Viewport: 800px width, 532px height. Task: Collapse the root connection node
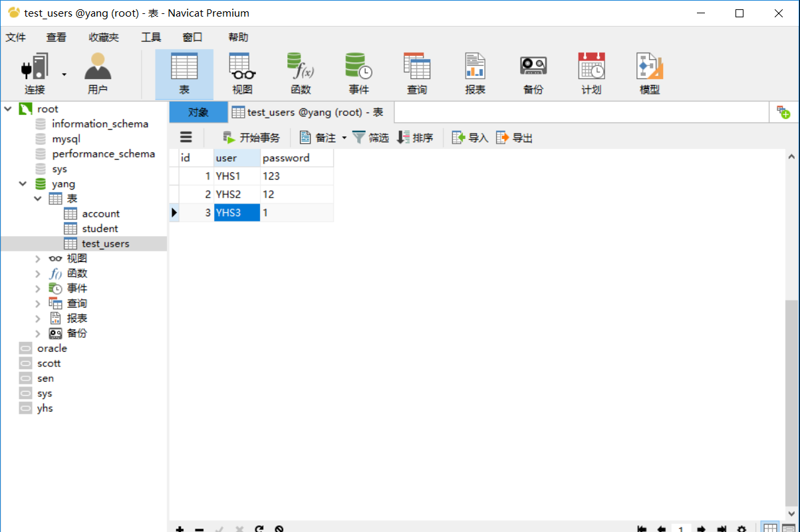click(x=8, y=108)
